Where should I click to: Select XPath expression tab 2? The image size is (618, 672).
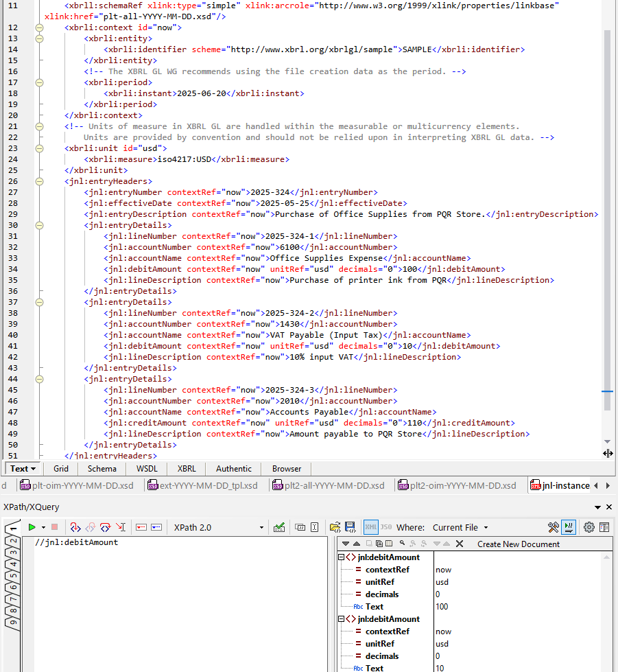[13, 542]
